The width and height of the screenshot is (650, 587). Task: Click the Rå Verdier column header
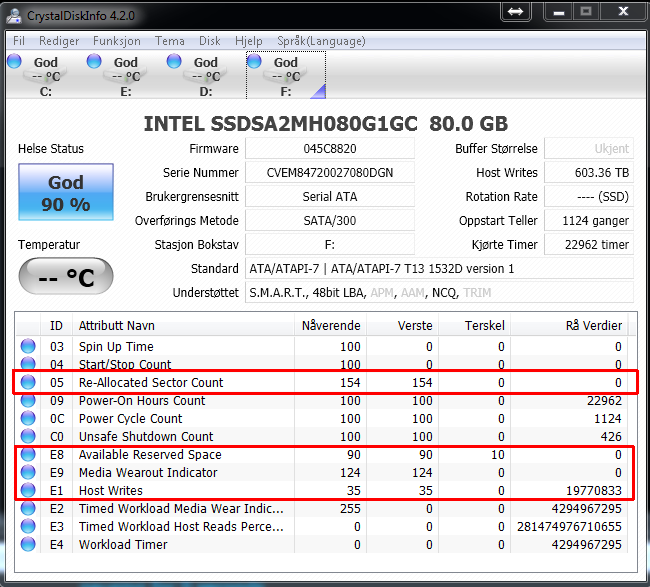pyautogui.click(x=569, y=325)
